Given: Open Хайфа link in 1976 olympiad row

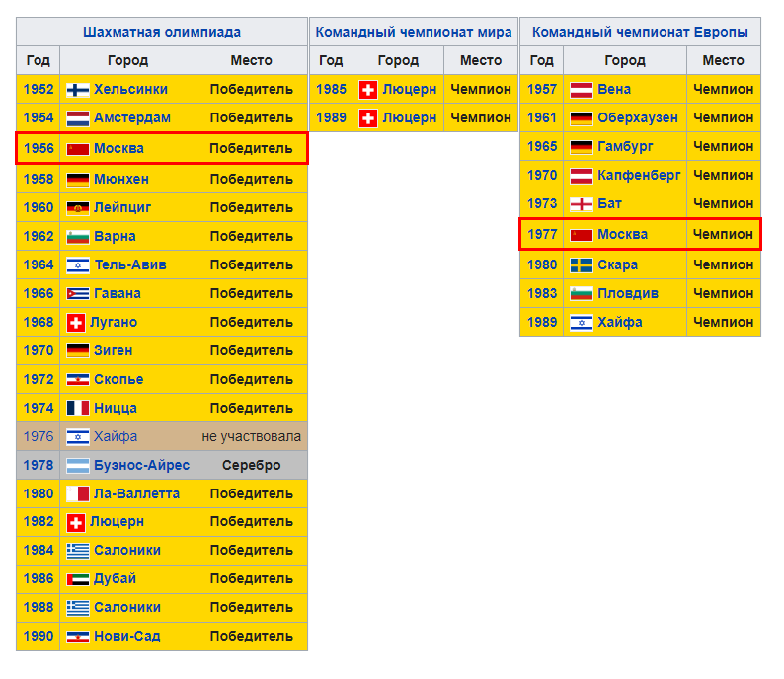Looking at the screenshot, I should [116, 436].
